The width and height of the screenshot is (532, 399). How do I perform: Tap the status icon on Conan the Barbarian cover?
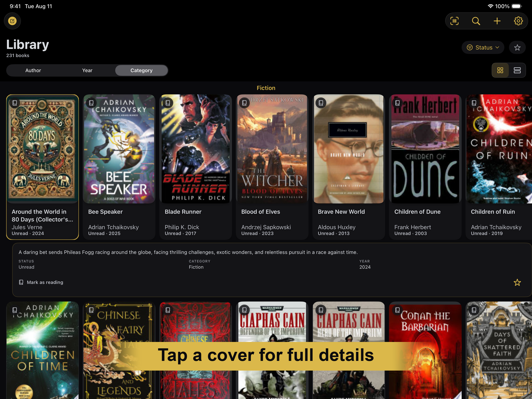click(397, 310)
